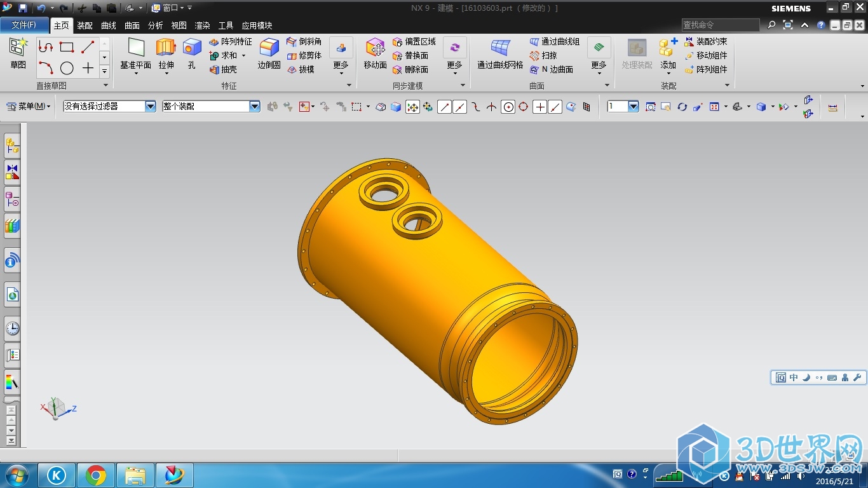Select the circle sketch tool
The width and height of the screenshot is (868, 488).
coord(67,68)
